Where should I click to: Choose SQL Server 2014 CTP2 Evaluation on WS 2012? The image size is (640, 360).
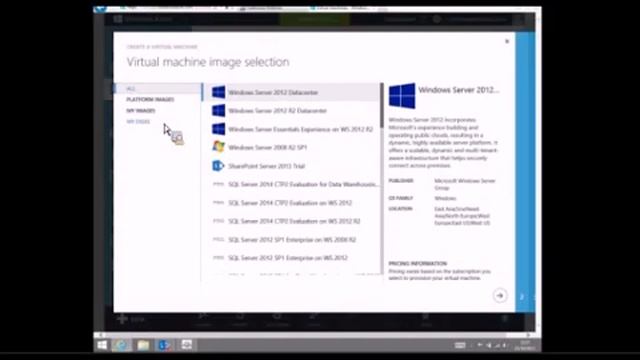click(x=291, y=202)
